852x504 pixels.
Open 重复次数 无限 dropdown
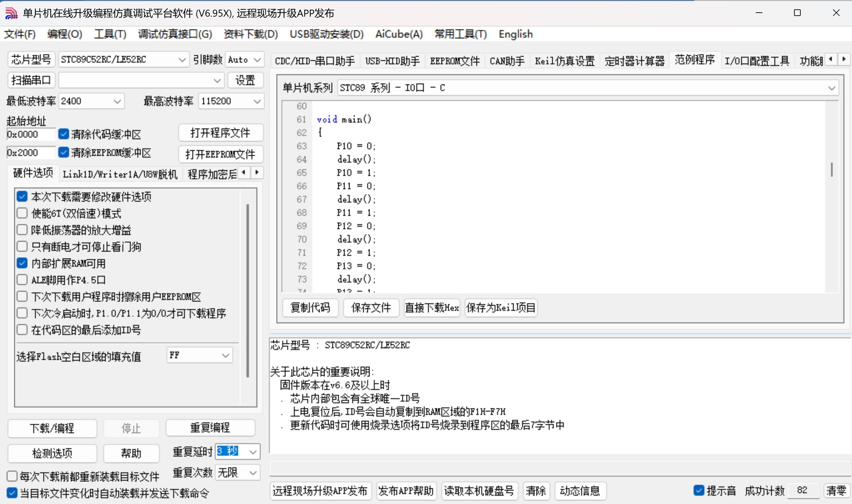(x=238, y=472)
